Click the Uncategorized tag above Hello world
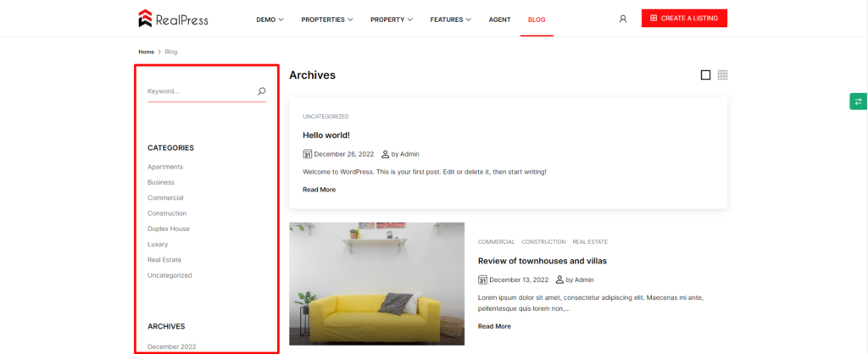868x354 pixels. click(x=325, y=117)
